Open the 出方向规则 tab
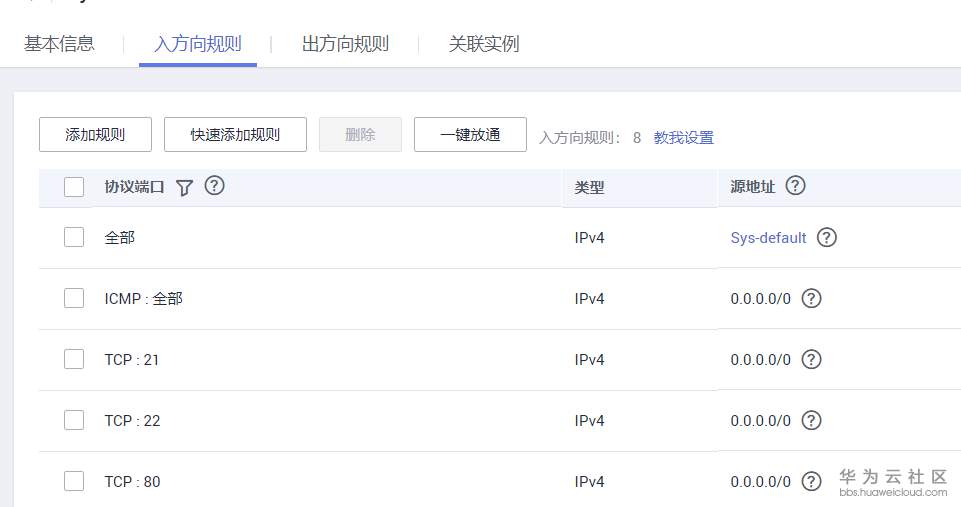 345,44
